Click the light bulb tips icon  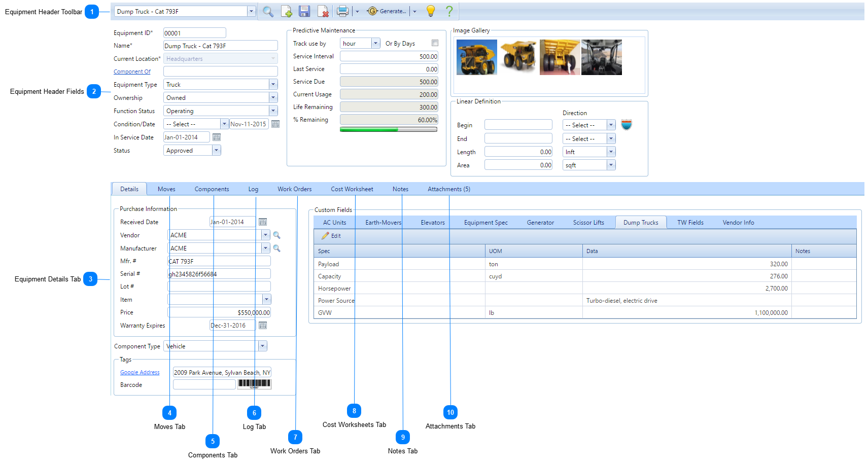point(431,11)
